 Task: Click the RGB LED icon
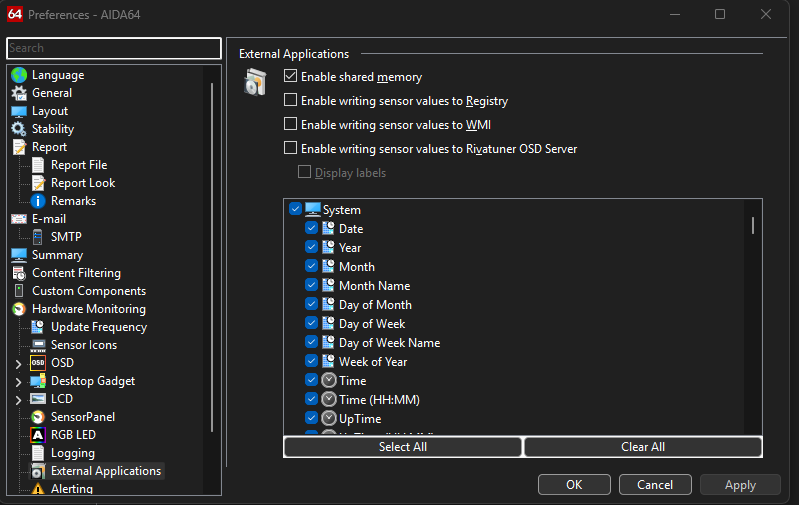click(38, 435)
